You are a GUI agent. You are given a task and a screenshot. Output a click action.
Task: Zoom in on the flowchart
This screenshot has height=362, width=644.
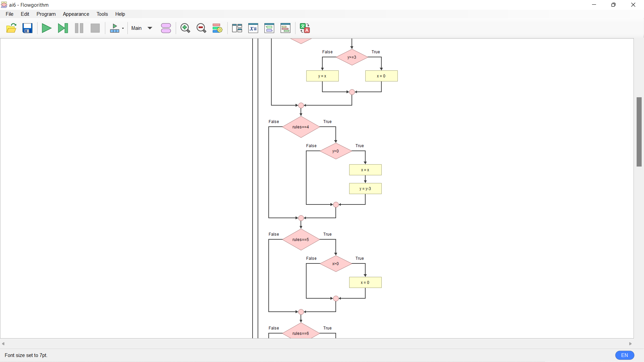[185, 28]
